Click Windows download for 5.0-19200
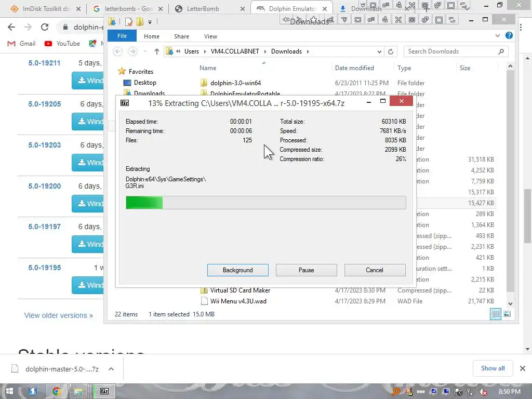532x399 pixels. click(88, 204)
